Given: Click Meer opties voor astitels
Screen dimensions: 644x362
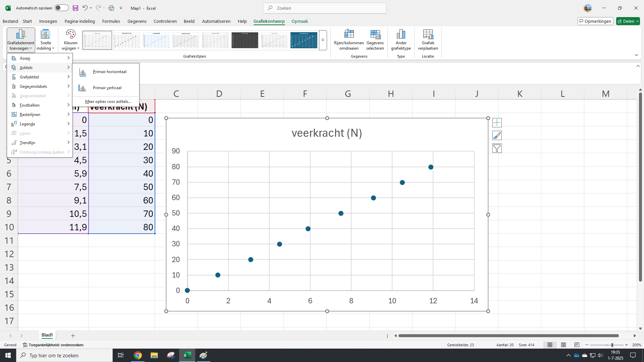Looking at the screenshot, I should coord(108,102).
